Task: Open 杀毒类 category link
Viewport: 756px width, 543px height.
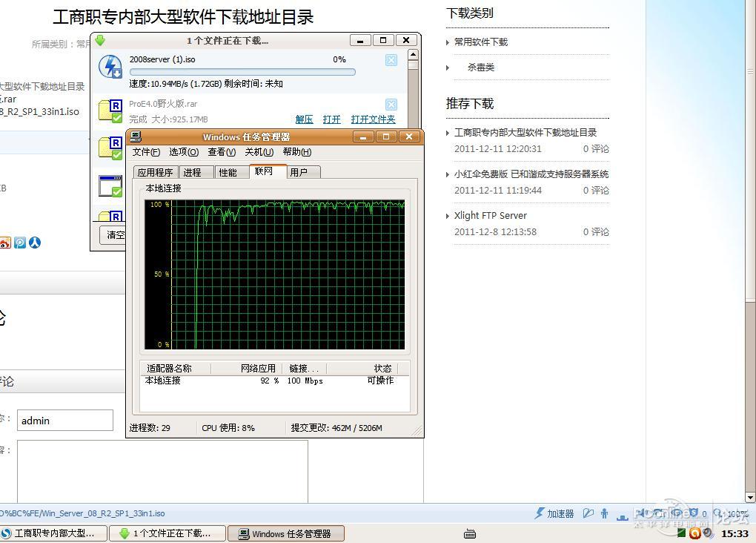Action: [x=481, y=67]
